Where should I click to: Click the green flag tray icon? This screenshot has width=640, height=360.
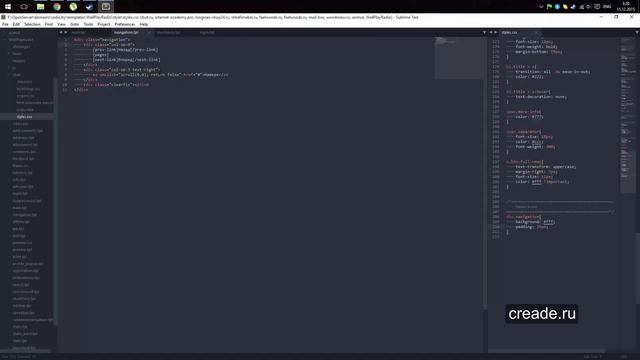pos(549,7)
